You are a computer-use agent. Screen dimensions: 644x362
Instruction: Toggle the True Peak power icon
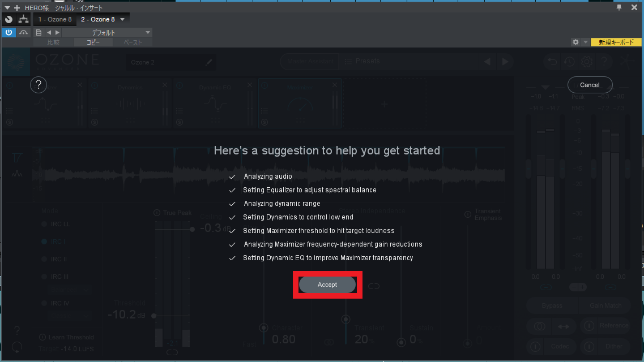pyautogui.click(x=157, y=213)
